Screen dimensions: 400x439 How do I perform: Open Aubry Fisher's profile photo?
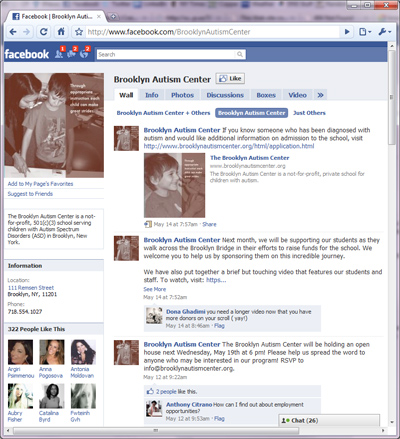[x=20, y=396]
